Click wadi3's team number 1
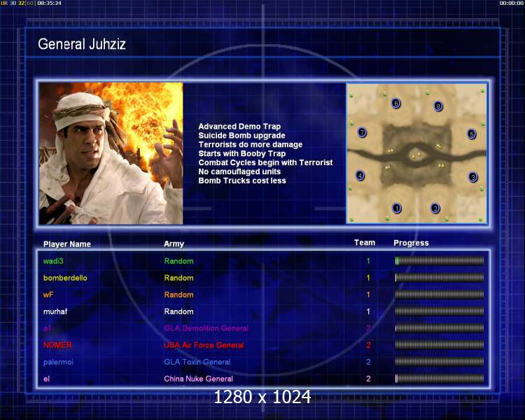525x420 pixels. tap(368, 261)
